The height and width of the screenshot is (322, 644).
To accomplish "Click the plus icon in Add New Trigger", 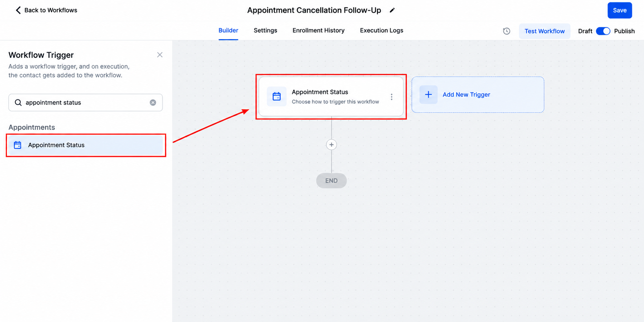I will (x=428, y=95).
